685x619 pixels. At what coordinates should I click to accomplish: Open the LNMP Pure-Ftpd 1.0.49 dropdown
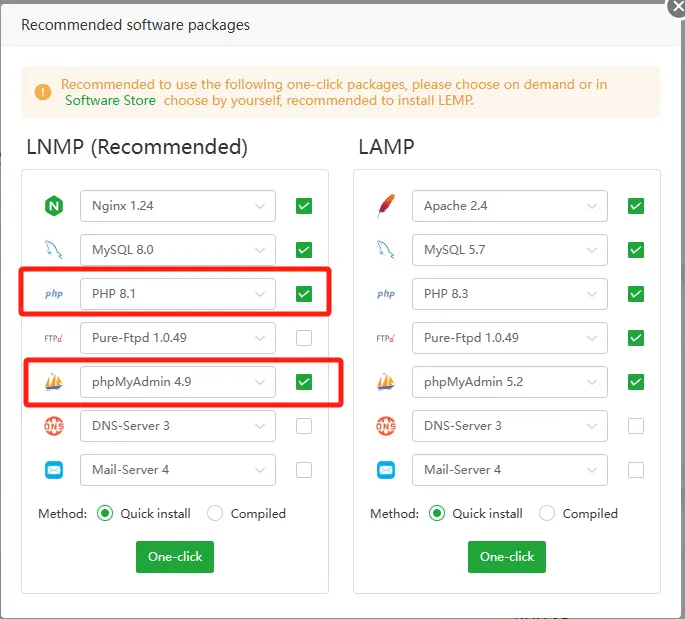pyautogui.click(x=178, y=338)
